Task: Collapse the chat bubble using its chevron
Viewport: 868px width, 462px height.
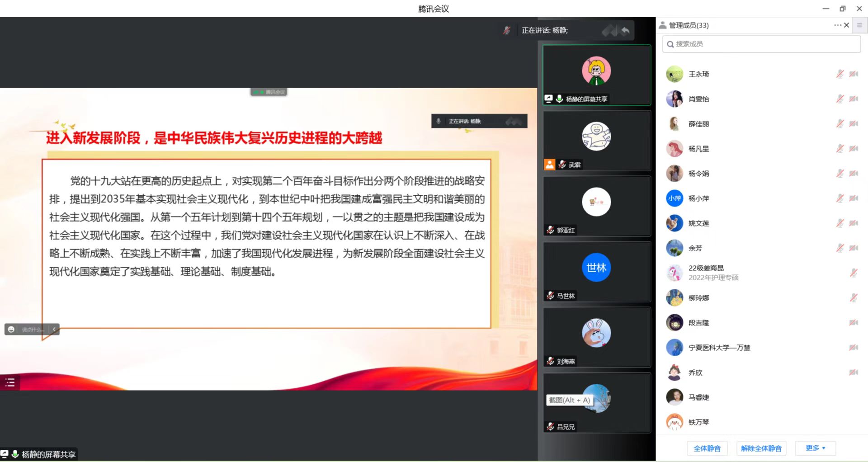Action: click(54, 330)
